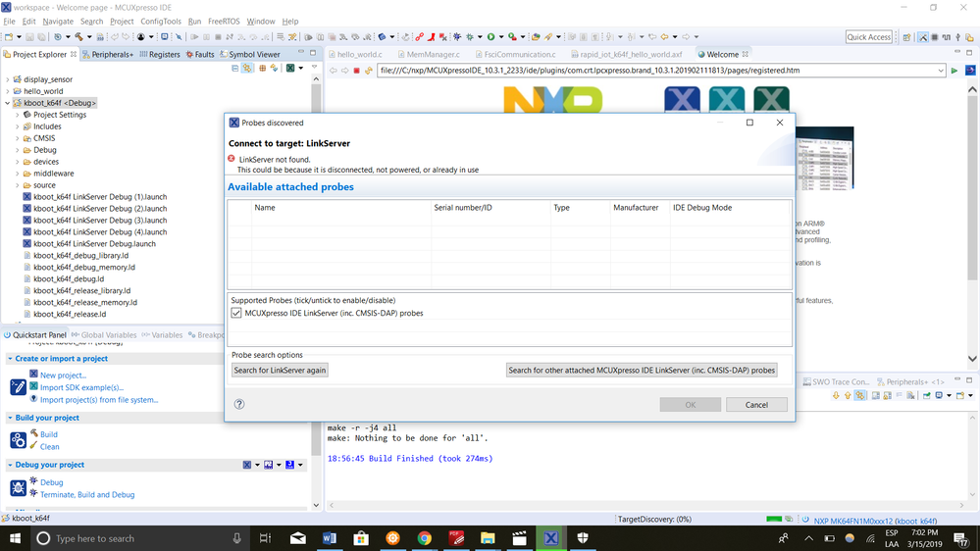This screenshot has height=551, width=980.
Task: Switch to Global Variables tab
Action: (104, 335)
